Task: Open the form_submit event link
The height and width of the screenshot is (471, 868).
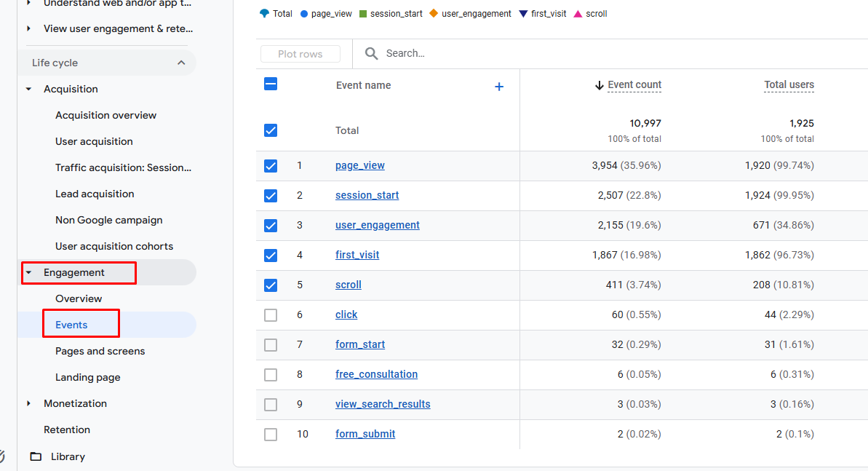Action: (365, 435)
